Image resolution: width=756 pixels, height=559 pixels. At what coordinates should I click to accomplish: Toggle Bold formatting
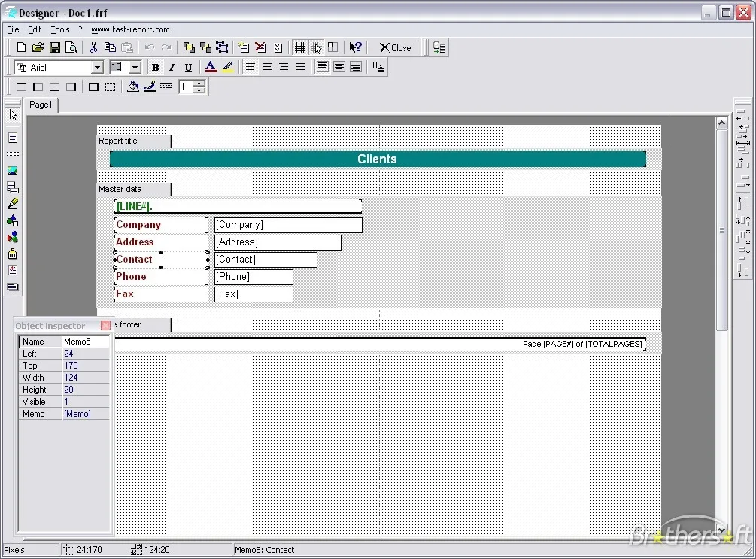pyautogui.click(x=155, y=68)
